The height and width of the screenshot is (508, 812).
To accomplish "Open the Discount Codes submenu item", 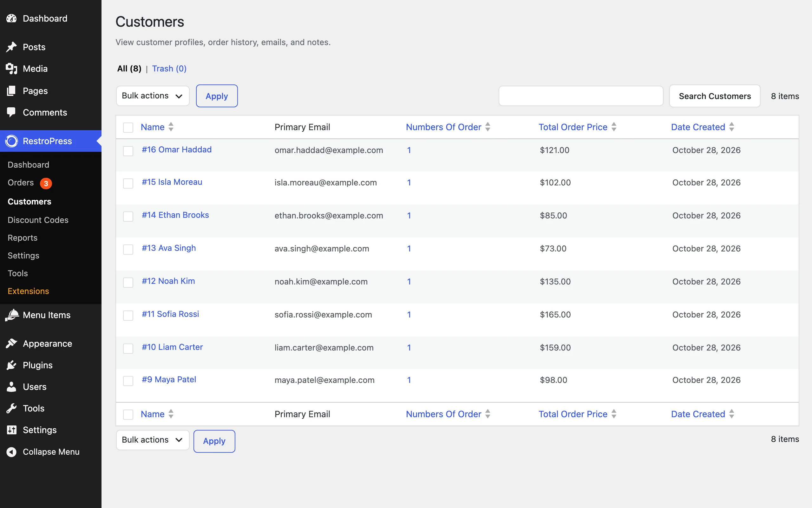I will click(38, 220).
